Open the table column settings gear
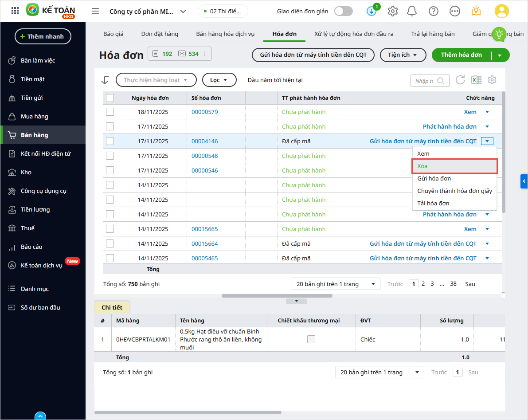528x420 pixels. pos(492,80)
